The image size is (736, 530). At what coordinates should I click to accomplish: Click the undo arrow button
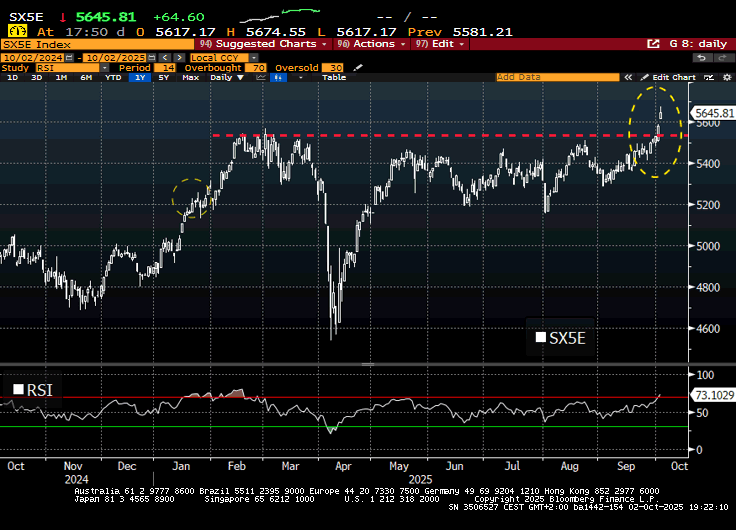point(701,58)
